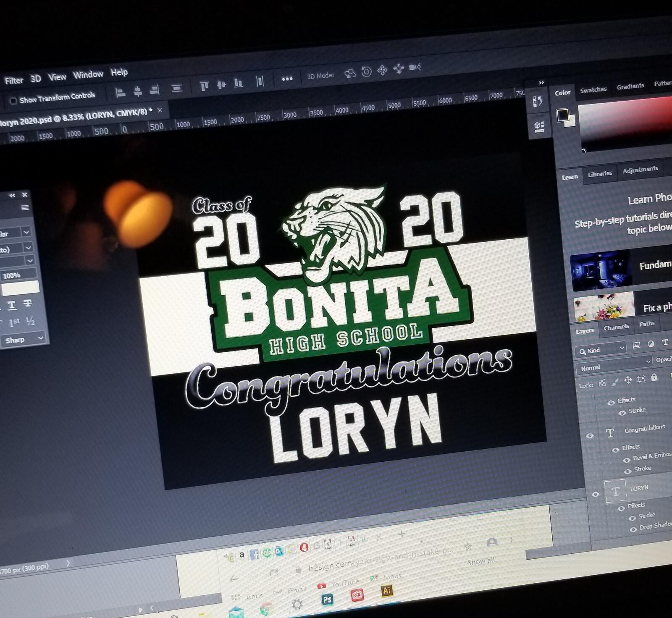This screenshot has height=618, width=672.
Task: Hide the Congratulations layer
Action: click(590, 435)
